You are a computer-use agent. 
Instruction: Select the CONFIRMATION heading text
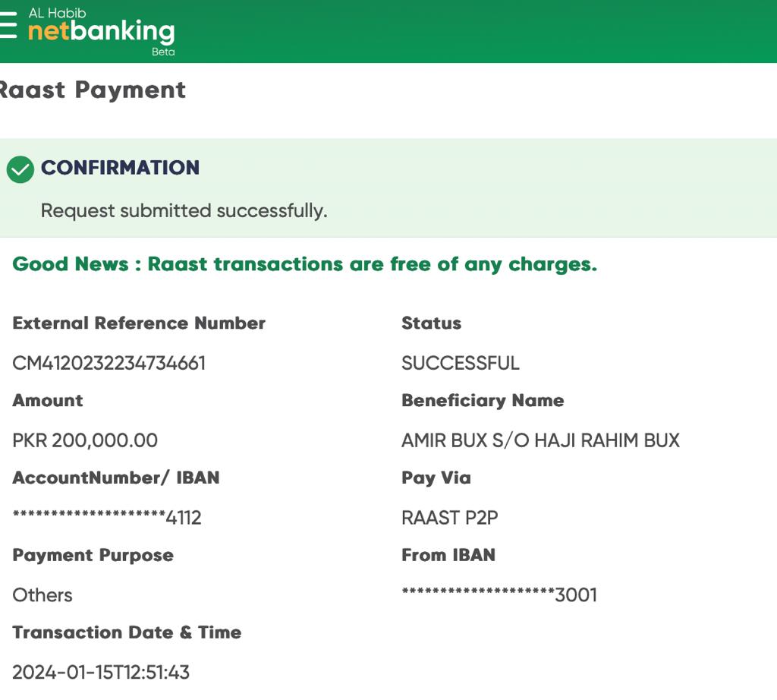[x=120, y=168]
